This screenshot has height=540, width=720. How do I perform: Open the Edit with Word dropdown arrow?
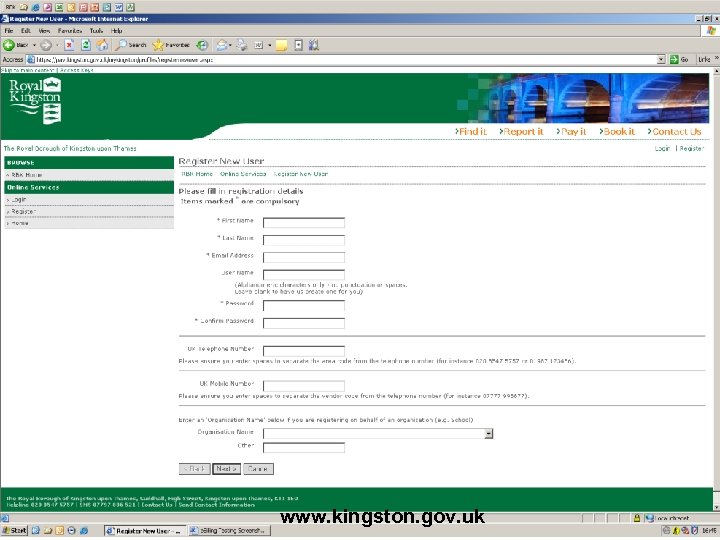pyautogui.click(x=270, y=45)
